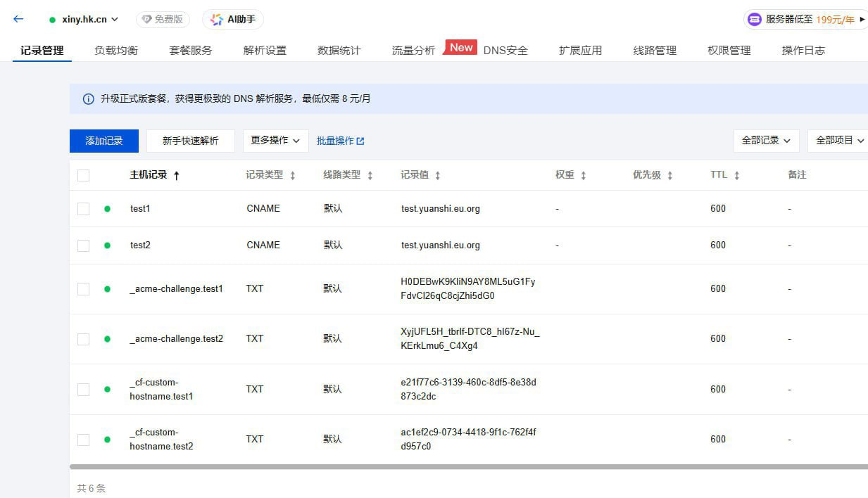
Task: Open the AI助手 assistant icon
Action: [215, 20]
